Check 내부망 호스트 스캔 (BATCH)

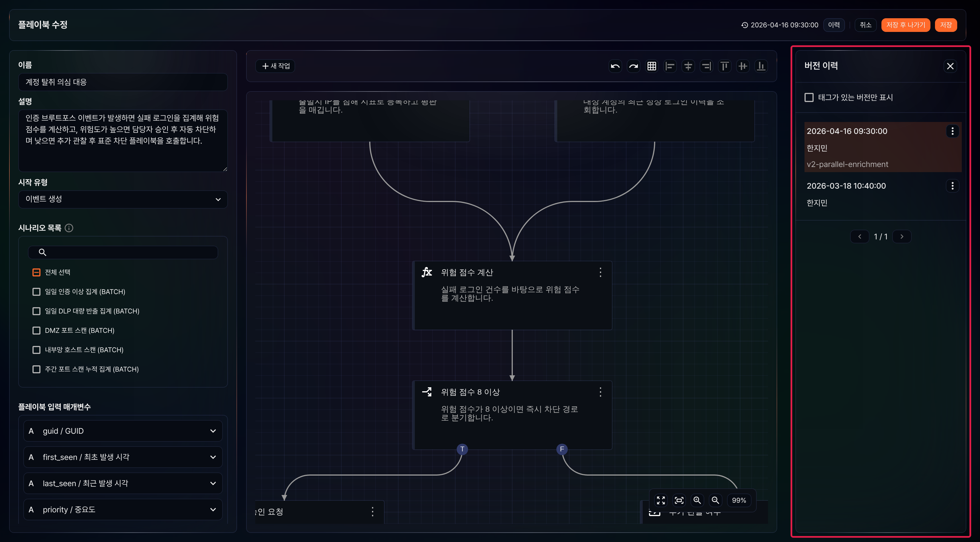click(x=36, y=350)
